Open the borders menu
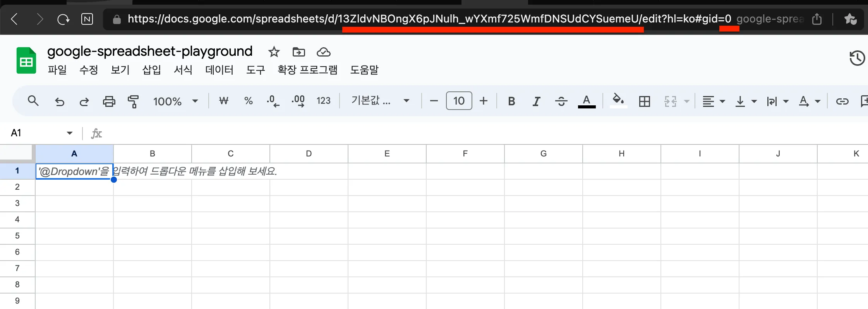 [x=645, y=101]
